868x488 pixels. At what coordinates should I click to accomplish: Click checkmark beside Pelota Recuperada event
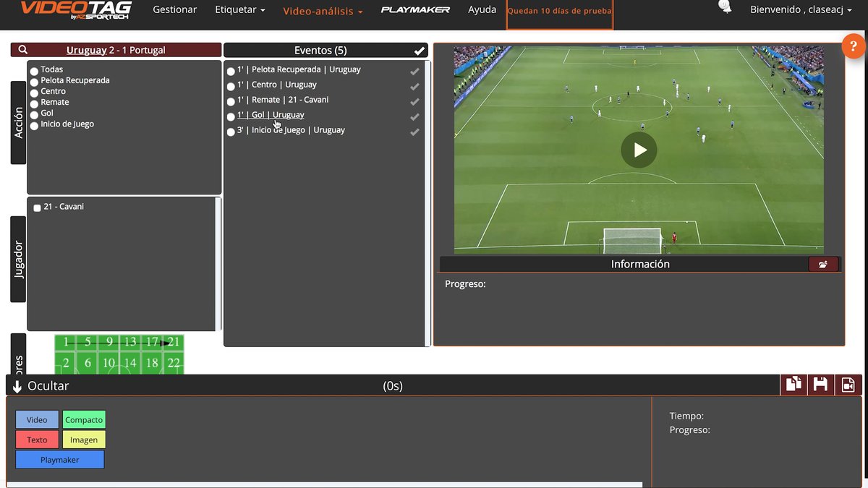415,71
